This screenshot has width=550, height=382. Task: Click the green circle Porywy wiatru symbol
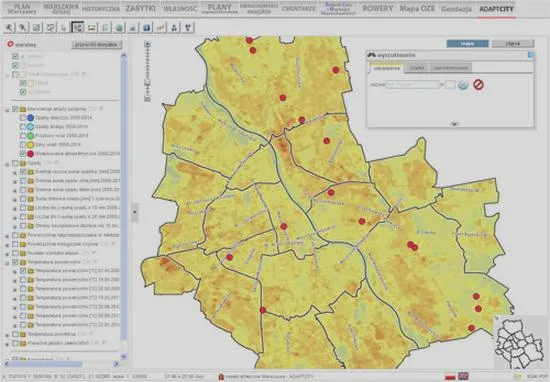(31, 135)
